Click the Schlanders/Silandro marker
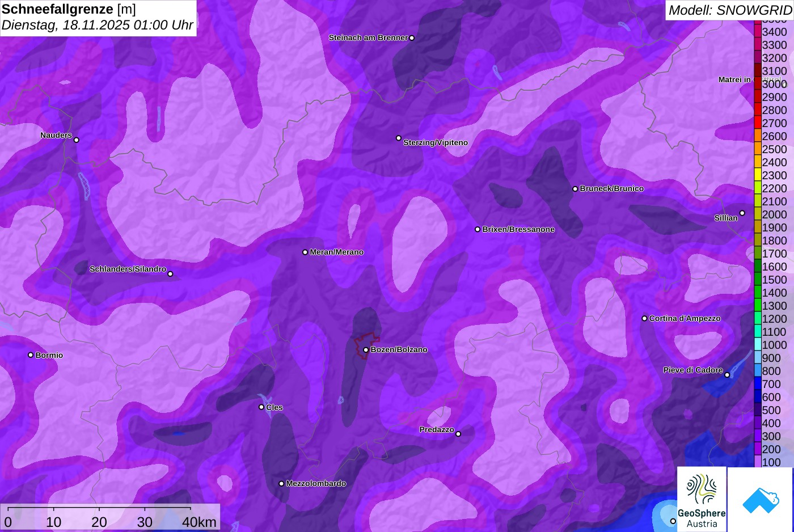 pos(170,274)
